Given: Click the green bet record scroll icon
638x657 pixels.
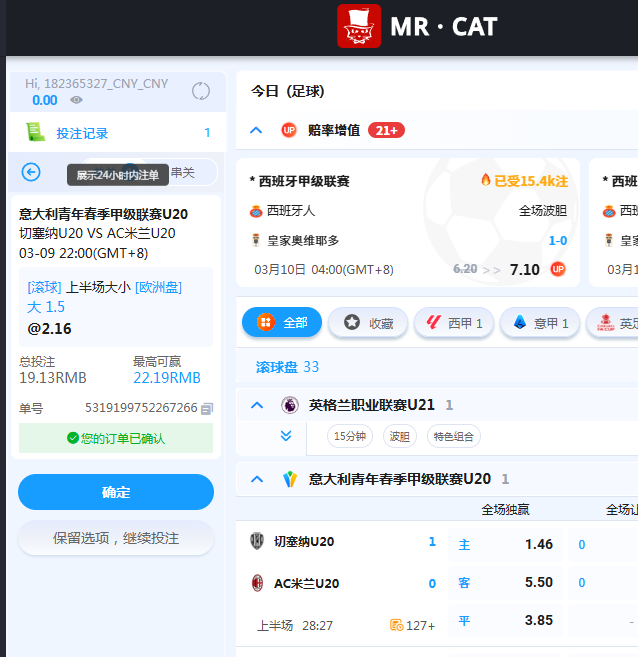Looking at the screenshot, I should coord(36,132).
